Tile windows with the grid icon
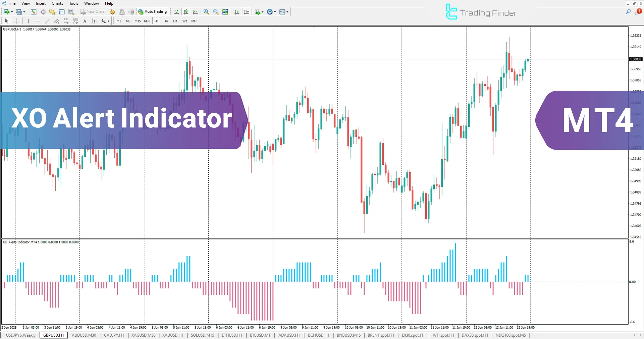644x339 pixels. [225, 12]
